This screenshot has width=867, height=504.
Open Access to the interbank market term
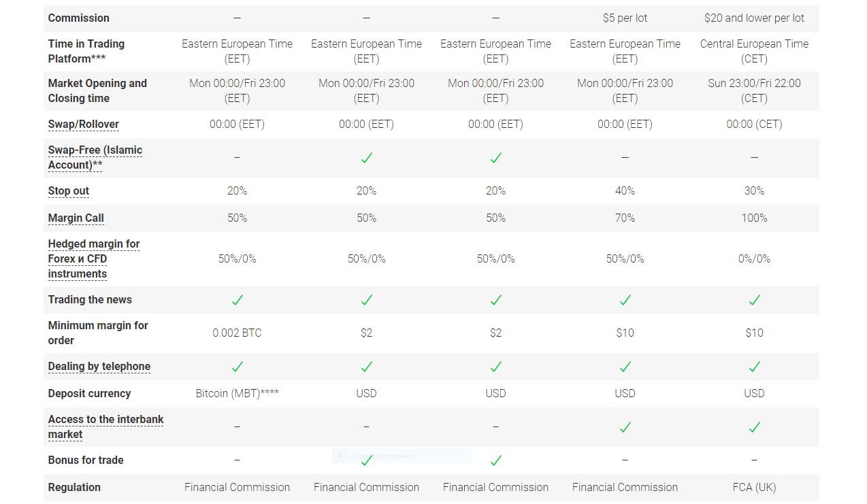point(105,427)
